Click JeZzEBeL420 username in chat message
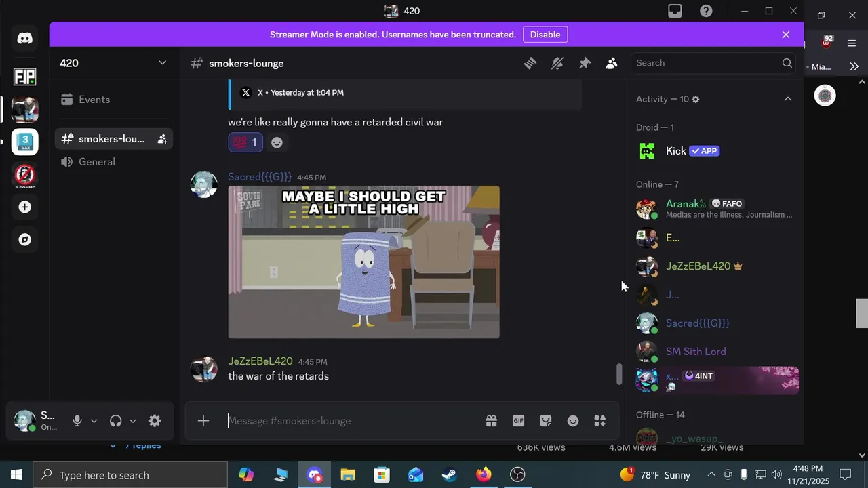Viewport: 868px width, 488px height. point(260,361)
